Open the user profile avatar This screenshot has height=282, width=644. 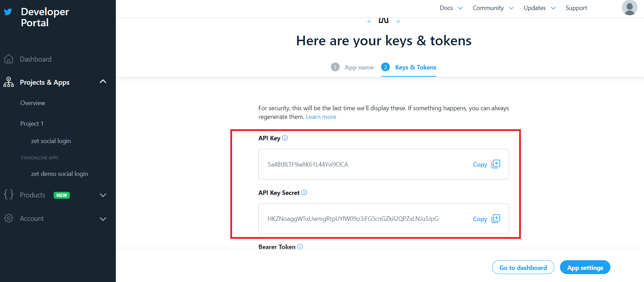pos(629,8)
